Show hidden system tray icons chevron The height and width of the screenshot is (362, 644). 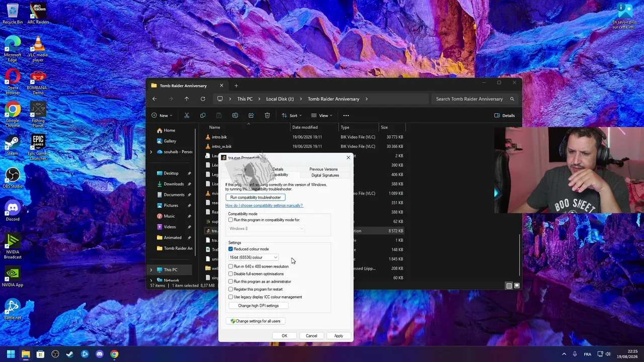564,354
